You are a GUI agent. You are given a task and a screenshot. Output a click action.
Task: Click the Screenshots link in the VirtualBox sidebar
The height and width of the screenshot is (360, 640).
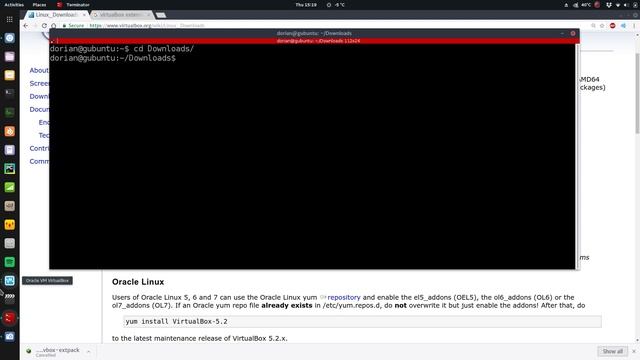(x=39, y=83)
